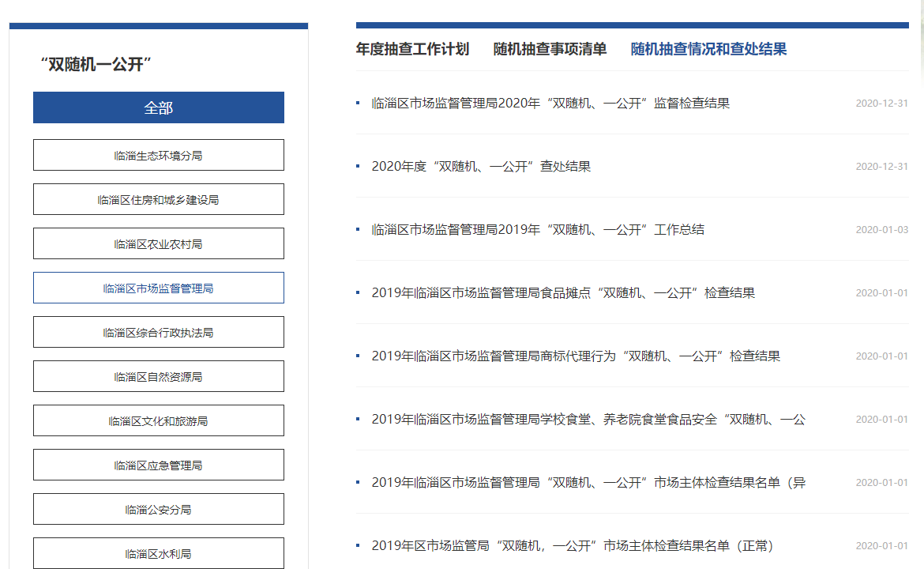
Task: Switch to 年度抽查工作计划 tab
Action: point(412,49)
